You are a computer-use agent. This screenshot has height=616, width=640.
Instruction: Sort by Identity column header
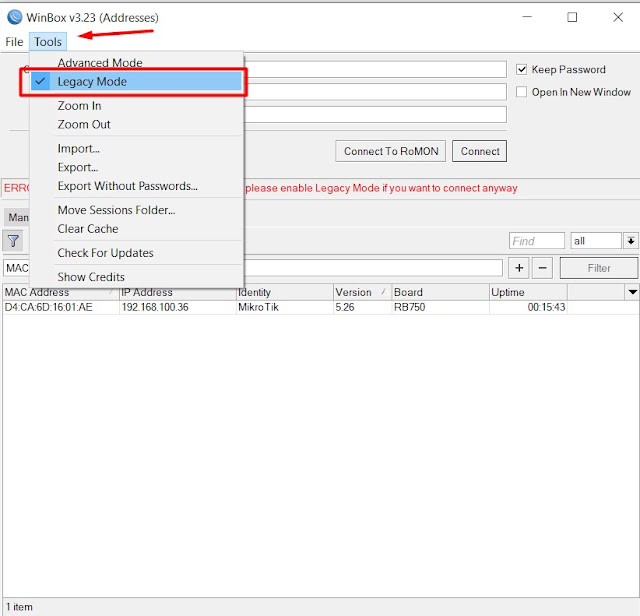point(284,292)
